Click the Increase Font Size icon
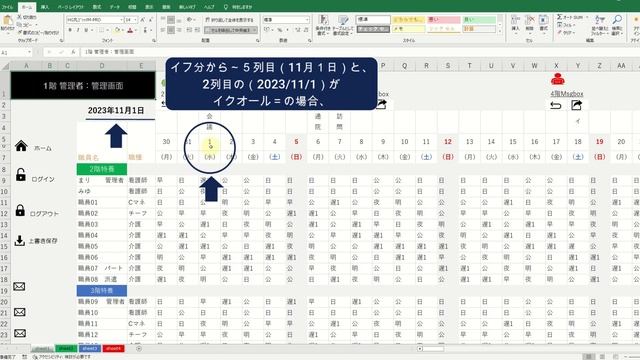 click(142, 20)
